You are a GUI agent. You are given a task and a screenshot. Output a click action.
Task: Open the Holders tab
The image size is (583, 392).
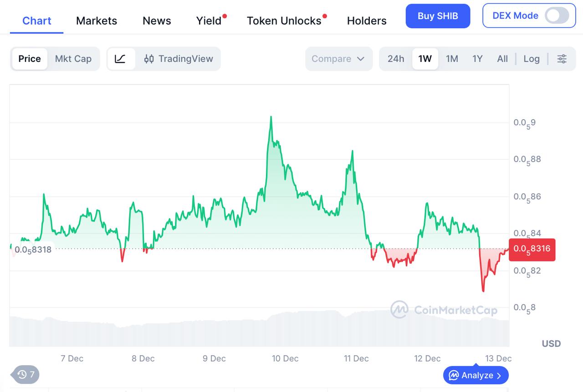click(x=366, y=20)
